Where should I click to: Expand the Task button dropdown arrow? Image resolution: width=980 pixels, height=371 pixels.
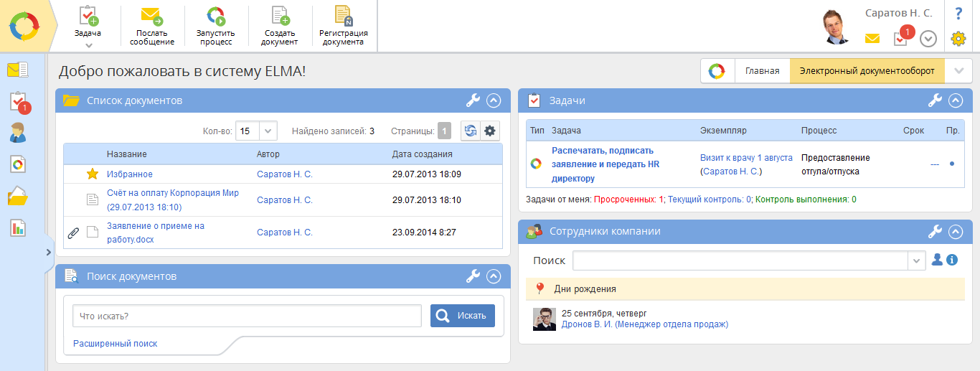point(88,45)
